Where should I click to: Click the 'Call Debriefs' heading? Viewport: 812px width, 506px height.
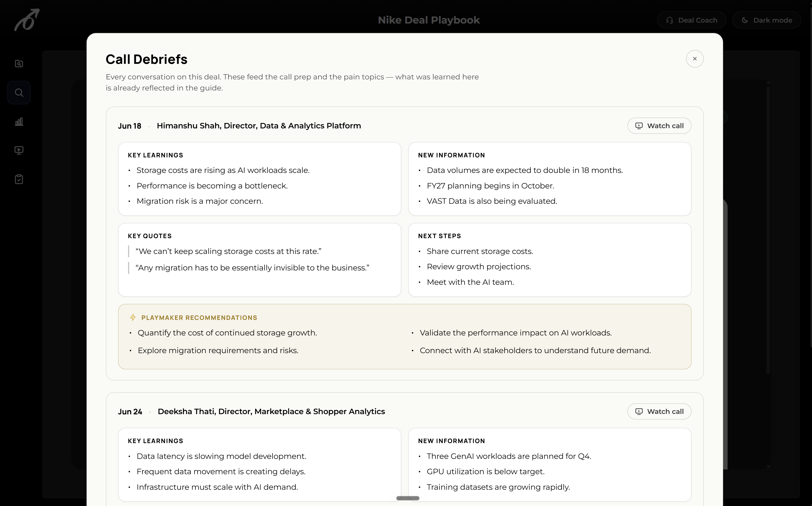(x=146, y=59)
